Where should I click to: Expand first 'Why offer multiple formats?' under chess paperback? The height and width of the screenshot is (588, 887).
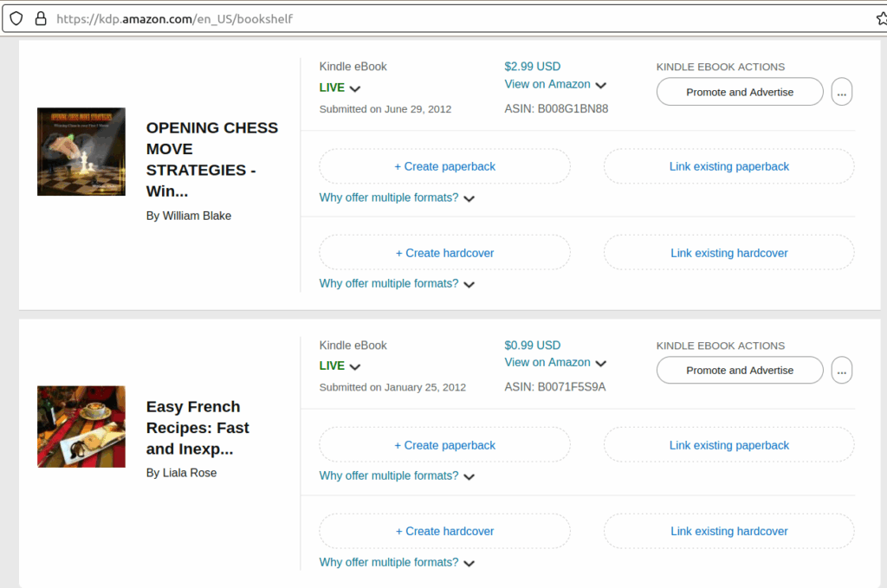[x=397, y=198]
